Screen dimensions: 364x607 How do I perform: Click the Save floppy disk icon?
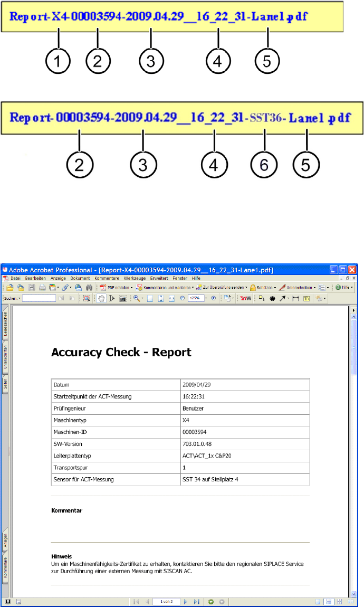[32, 288]
